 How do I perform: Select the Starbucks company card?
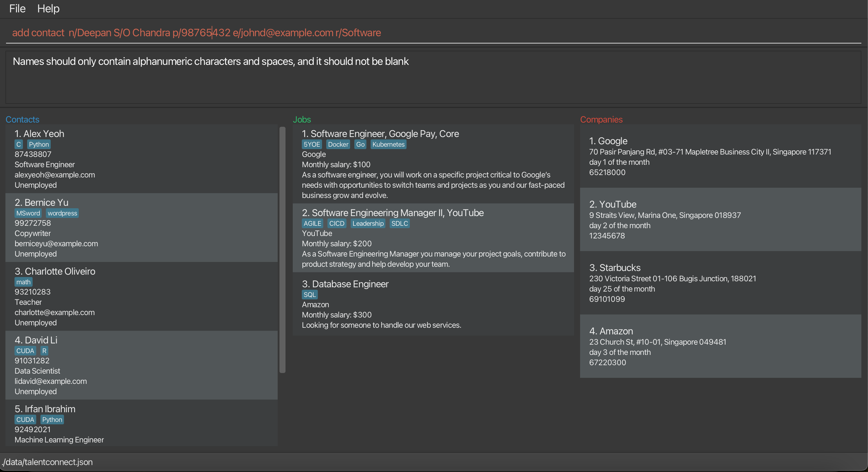pos(720,283)
